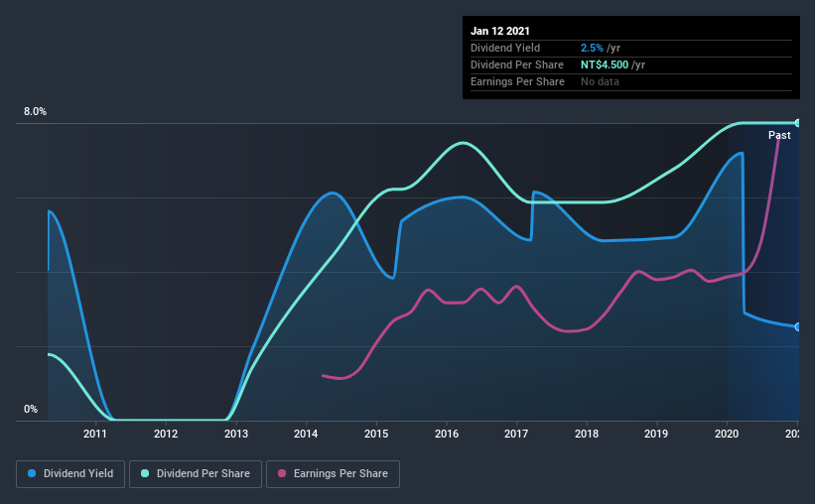Click the 'No data' earnings value
The image size is (815, 504).
[x=600, y=81]
